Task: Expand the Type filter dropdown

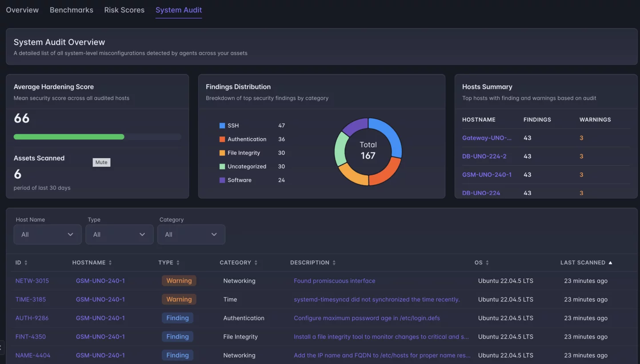Action: click(120, 234)
